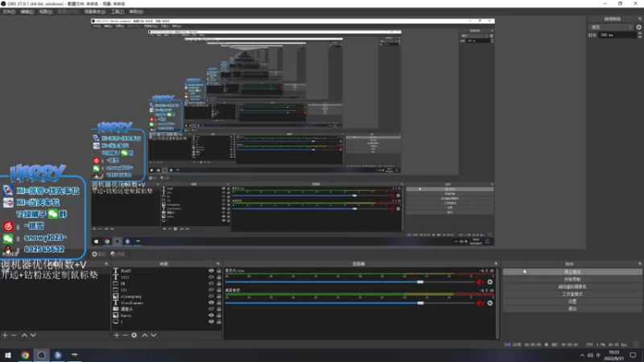Click the 桌面音频 volume slider handle
Screen dimensions: 644x362
pos(420,303)
